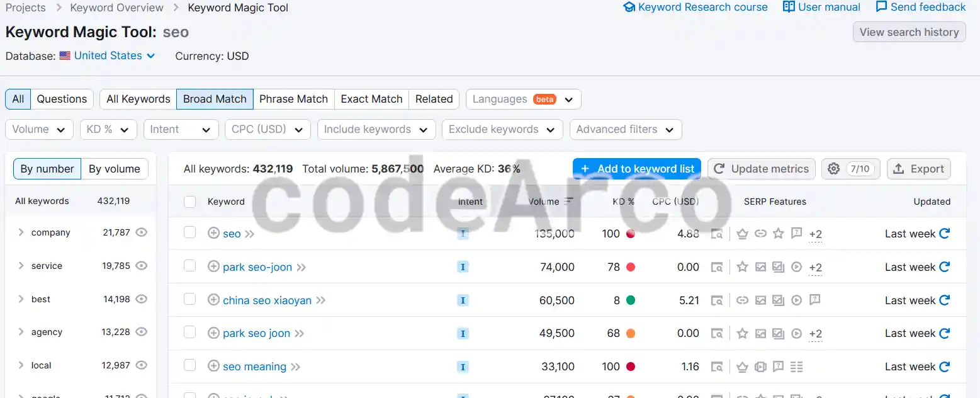
Task: Switch to Related tab
Action: coord(434,99)
